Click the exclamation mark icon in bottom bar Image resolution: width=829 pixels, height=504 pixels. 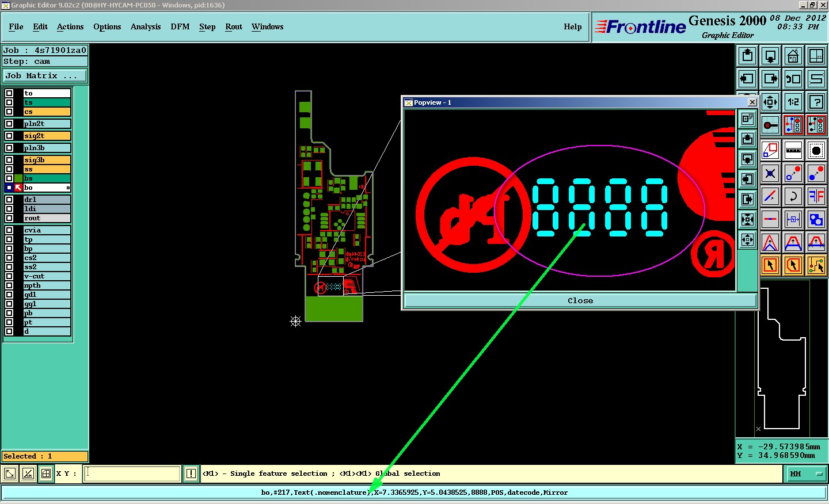pyautogui.click(x=191, y=474)
